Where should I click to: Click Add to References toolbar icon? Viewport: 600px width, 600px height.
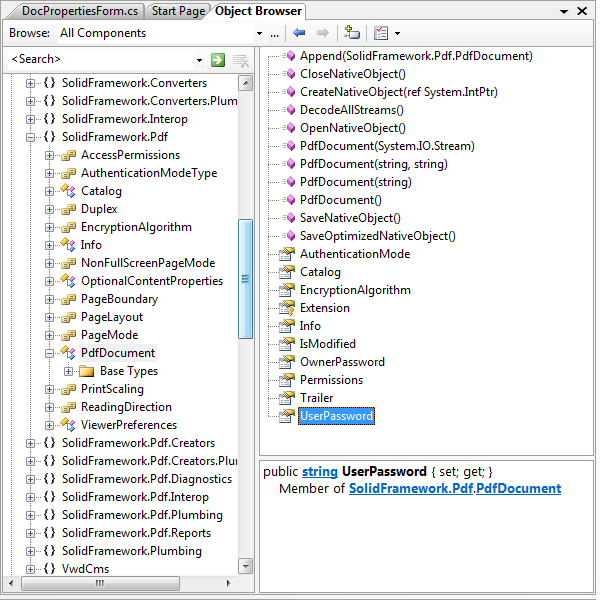352,33
